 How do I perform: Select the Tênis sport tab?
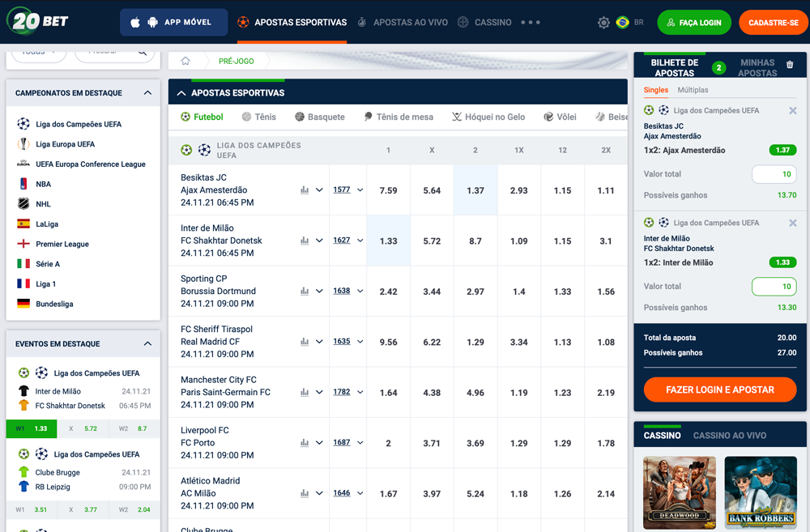(259, 117)
